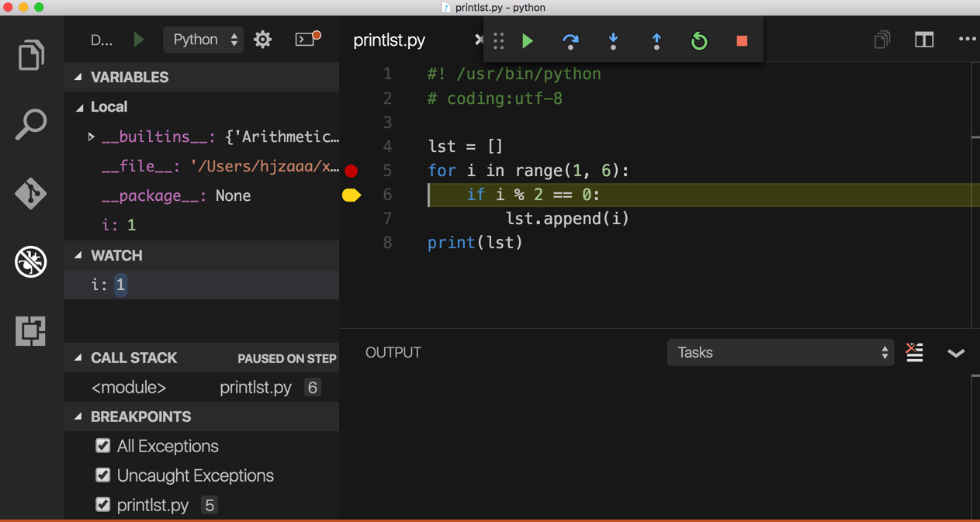Step Out of the current function
This screenshot has width=980, height=522.
[x=656, y=41]
